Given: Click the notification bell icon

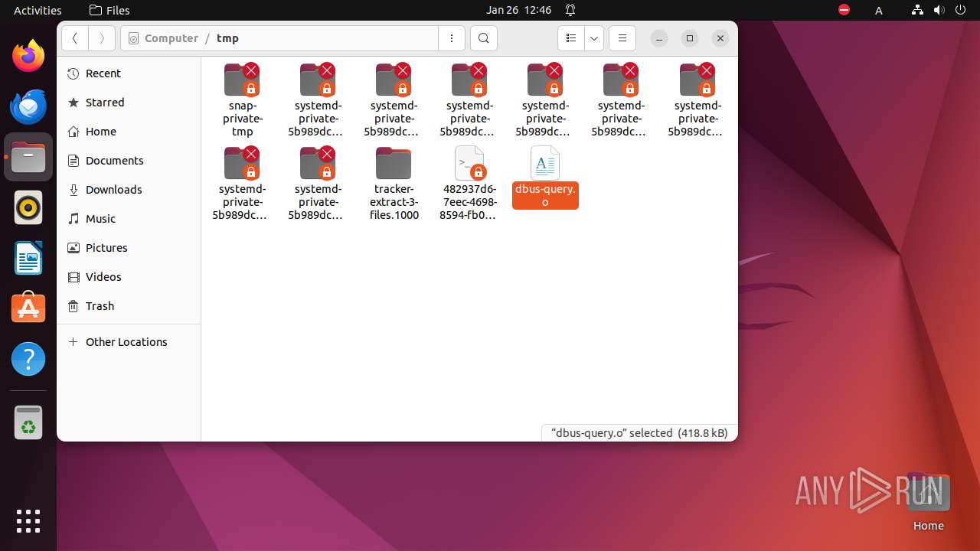Looking at the screenshot, I should click(x=570, y=10).
